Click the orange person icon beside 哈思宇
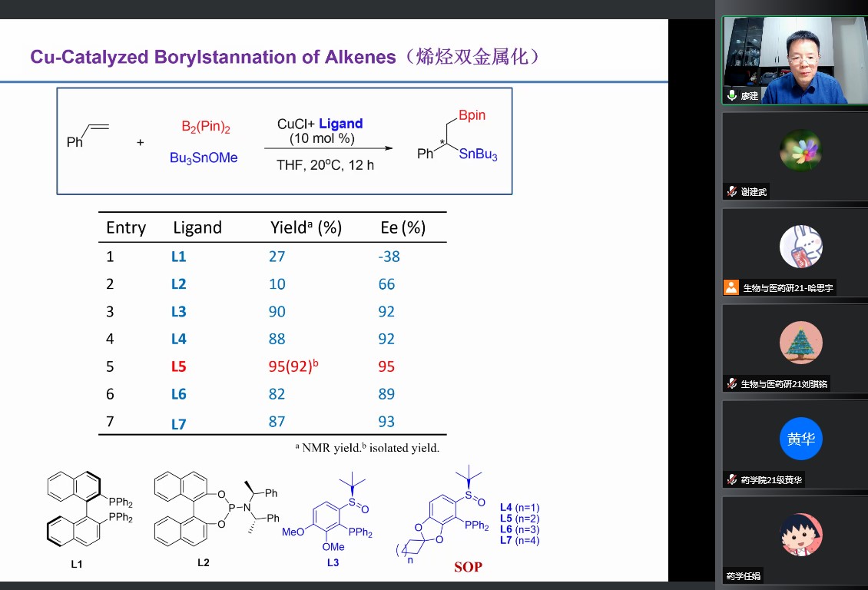 click(x=732, y=288)
